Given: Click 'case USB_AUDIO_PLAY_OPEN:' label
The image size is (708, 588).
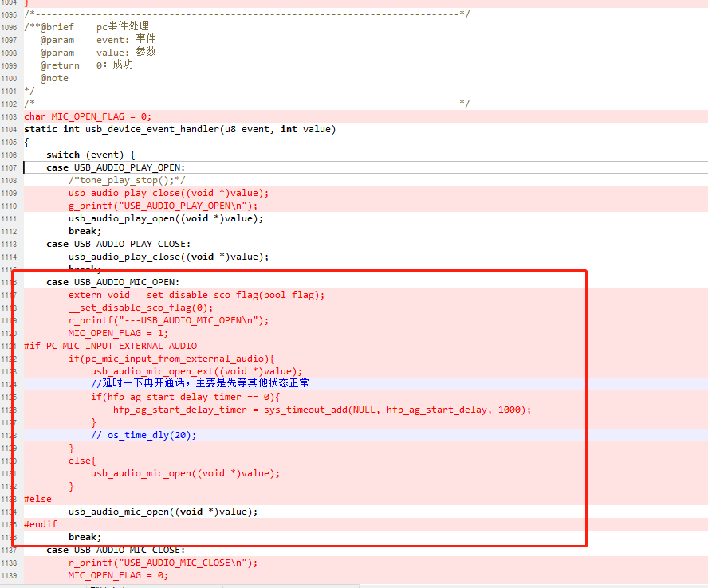Looking at the screenshot, I should click(116, 167).
